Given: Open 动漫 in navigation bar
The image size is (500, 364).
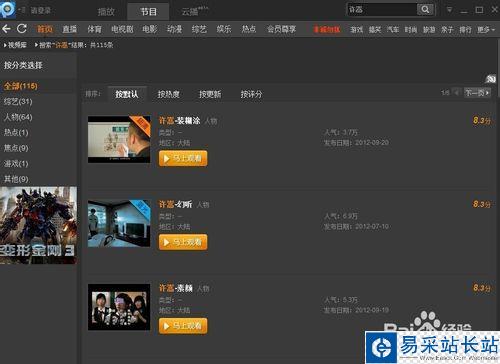Looking at the screenshot, I should (174, 29).
